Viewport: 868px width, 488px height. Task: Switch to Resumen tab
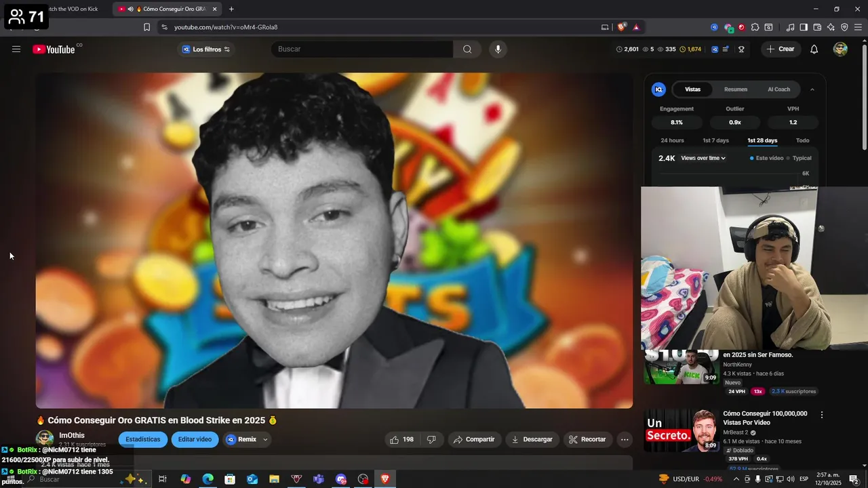(x=736, y=89)
